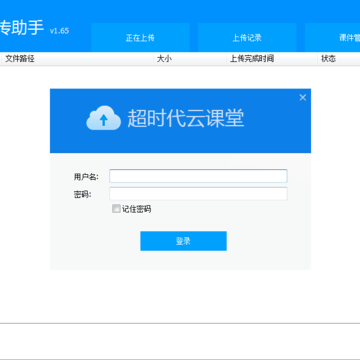Viewport: 360px width, 360px height.
Task: Open the 课件管 tab
Action: [332, 37]
